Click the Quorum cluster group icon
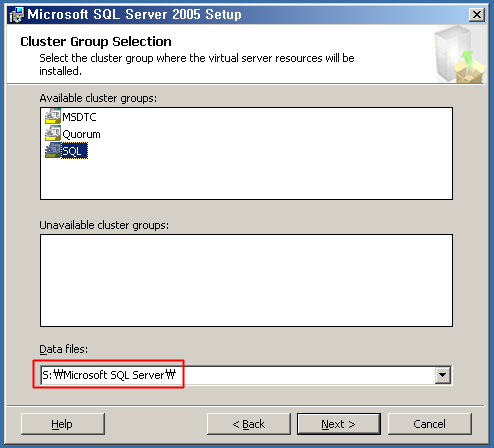Viewport: 494px width, 448px height. [53, 133]
